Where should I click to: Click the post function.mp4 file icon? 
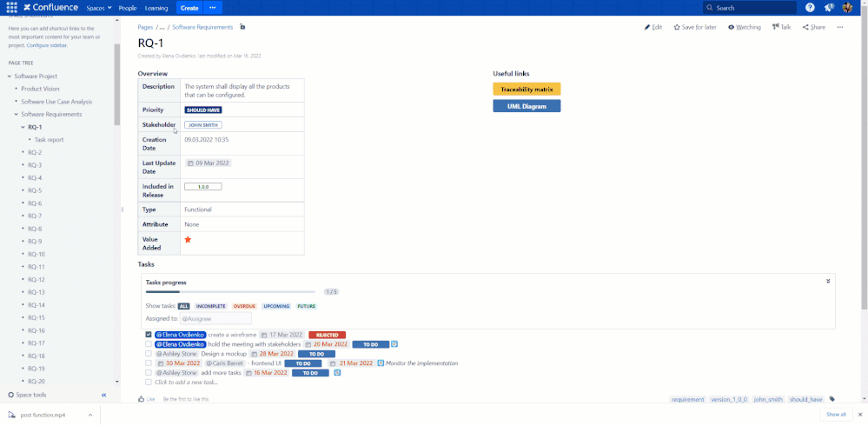point(11,415)
